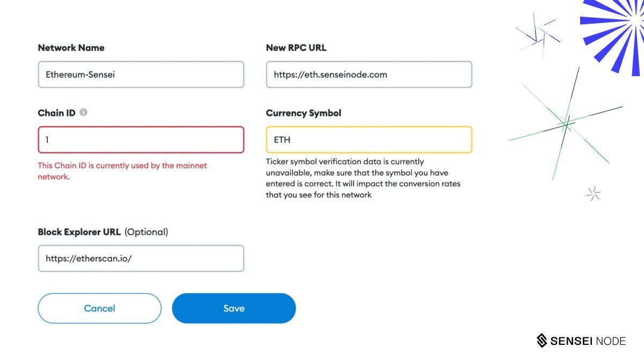Click the blue line starburst near top
644x362 pixels.
click(x=538, y=34)
